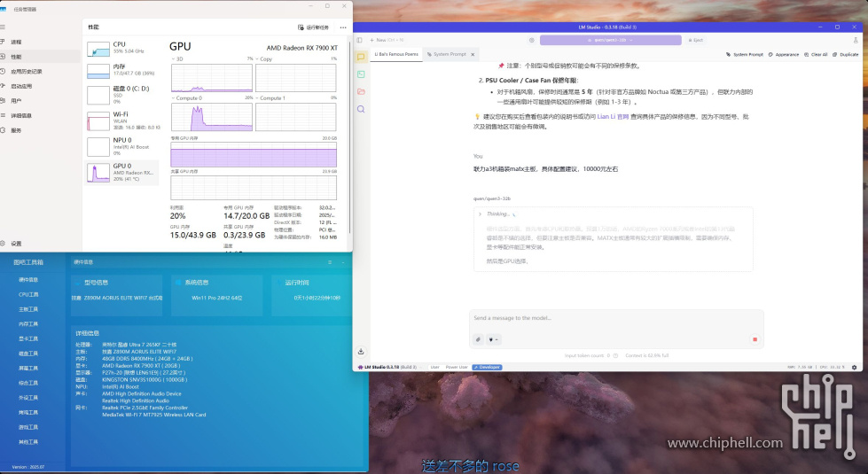Open 显卡工具 in the toolbox sidebar

tap(28, 338)
